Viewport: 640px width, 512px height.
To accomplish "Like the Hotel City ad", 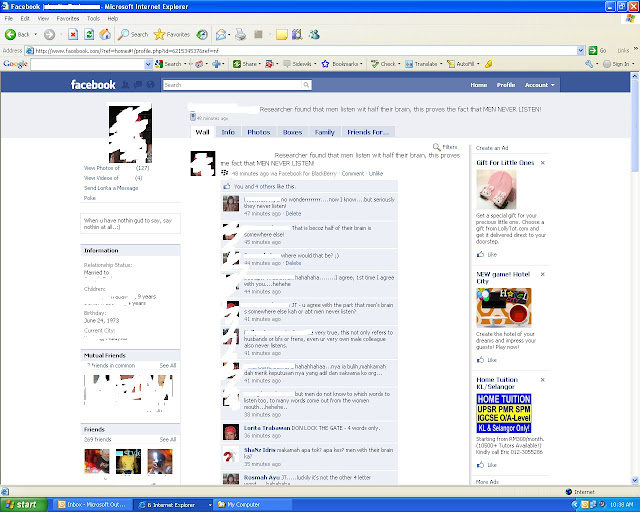I will (x=487, y=360).
